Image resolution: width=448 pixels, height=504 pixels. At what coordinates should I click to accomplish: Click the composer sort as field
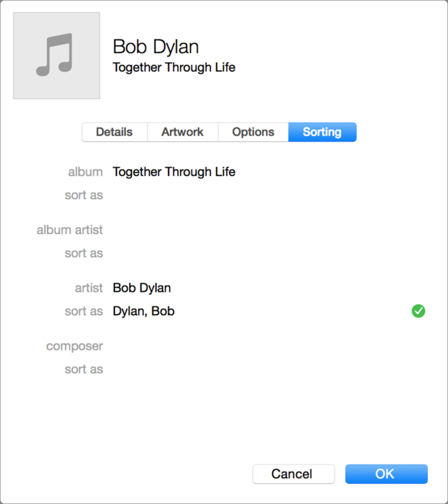[x=269, y=369]
